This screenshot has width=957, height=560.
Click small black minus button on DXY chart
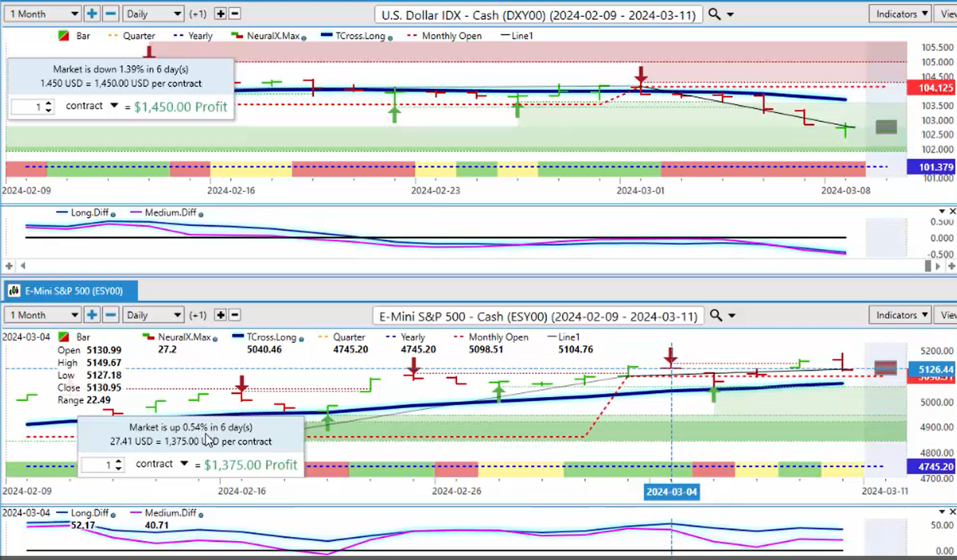(x=235, y=14)
